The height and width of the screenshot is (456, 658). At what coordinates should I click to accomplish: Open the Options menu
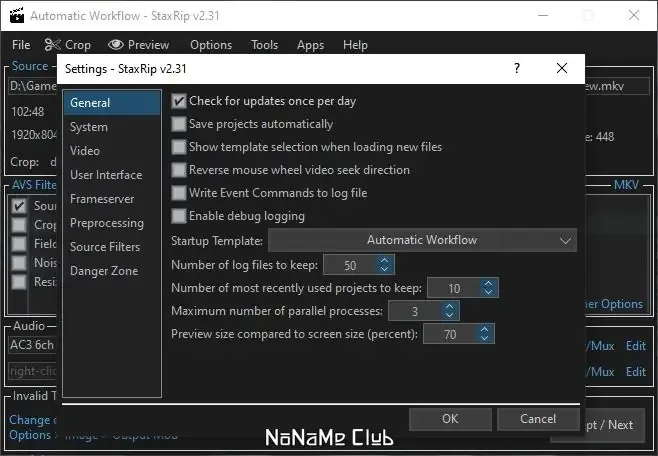[211, 45]
